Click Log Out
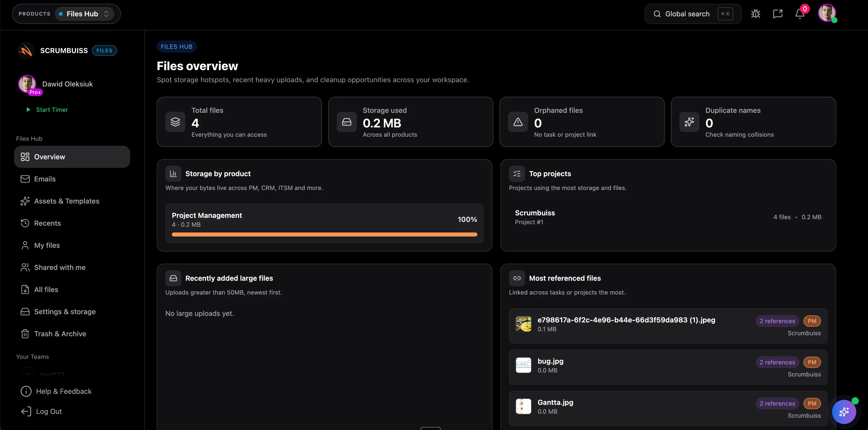This screenshot has width=868, height=430. pyautogui.click(x=48, y=411)
